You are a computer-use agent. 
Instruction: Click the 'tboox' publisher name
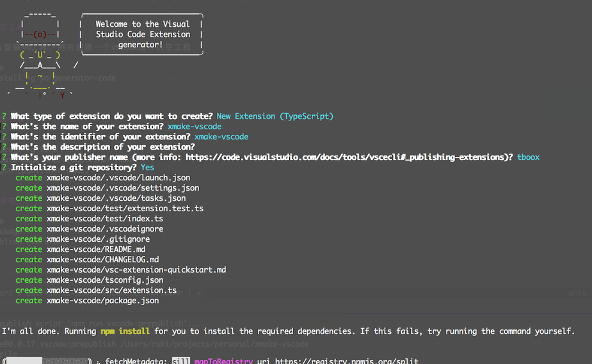tap(528, 157)
